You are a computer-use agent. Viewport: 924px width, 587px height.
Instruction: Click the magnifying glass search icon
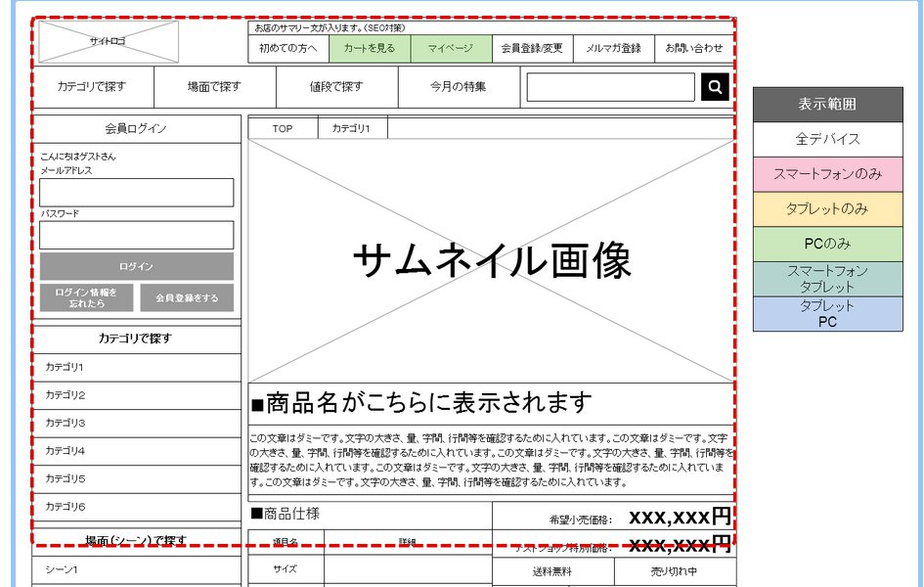point(715,87)
